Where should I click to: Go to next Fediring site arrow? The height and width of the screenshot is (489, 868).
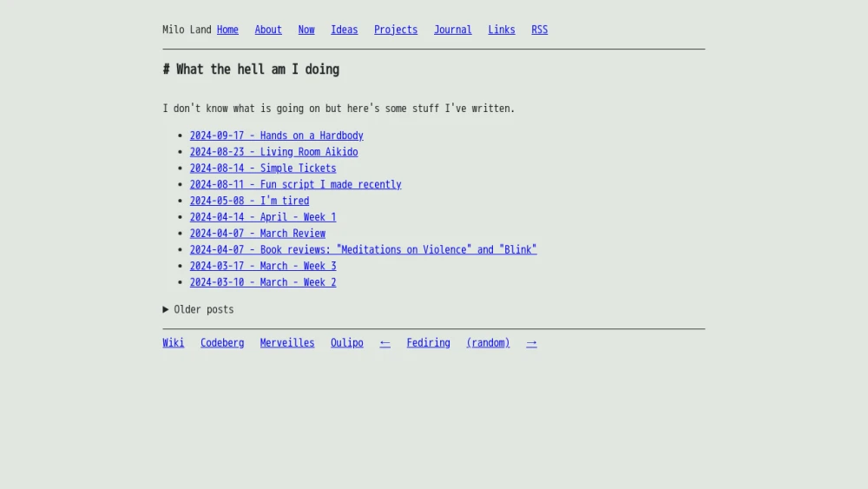point(531,343)
